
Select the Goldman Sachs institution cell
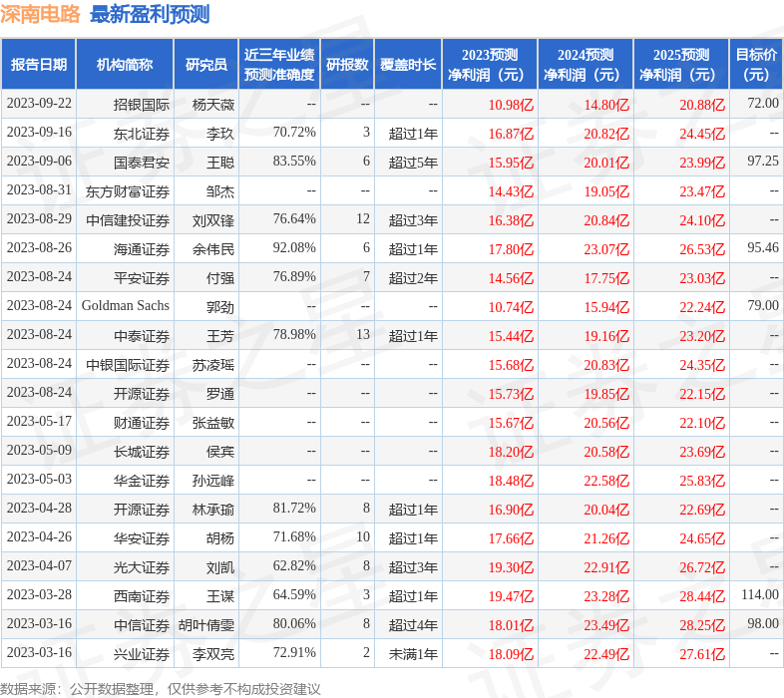click(126, 305)
